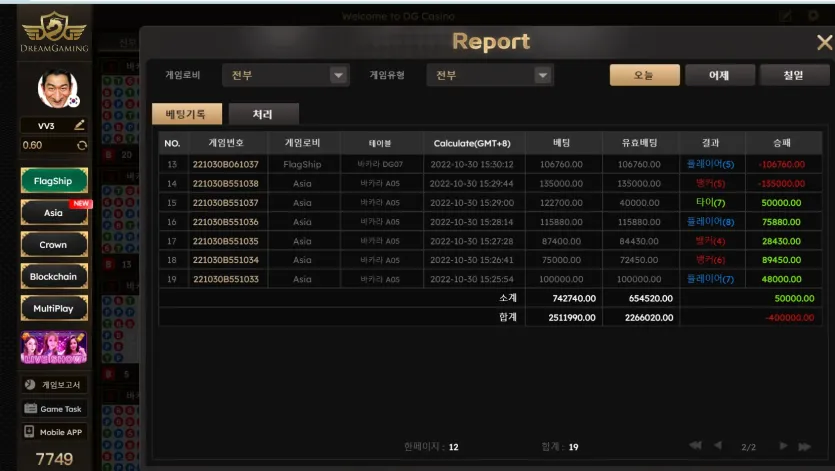
Task: Open settings gear in top bar
Action: pyautogui.click(x=813, y=15)
